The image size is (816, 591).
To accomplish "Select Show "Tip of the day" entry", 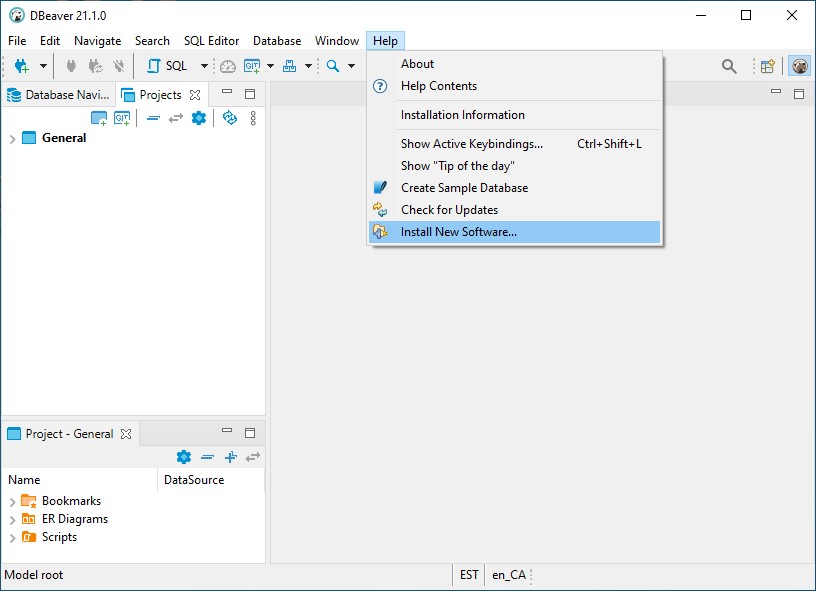I will tap(515, 166).
